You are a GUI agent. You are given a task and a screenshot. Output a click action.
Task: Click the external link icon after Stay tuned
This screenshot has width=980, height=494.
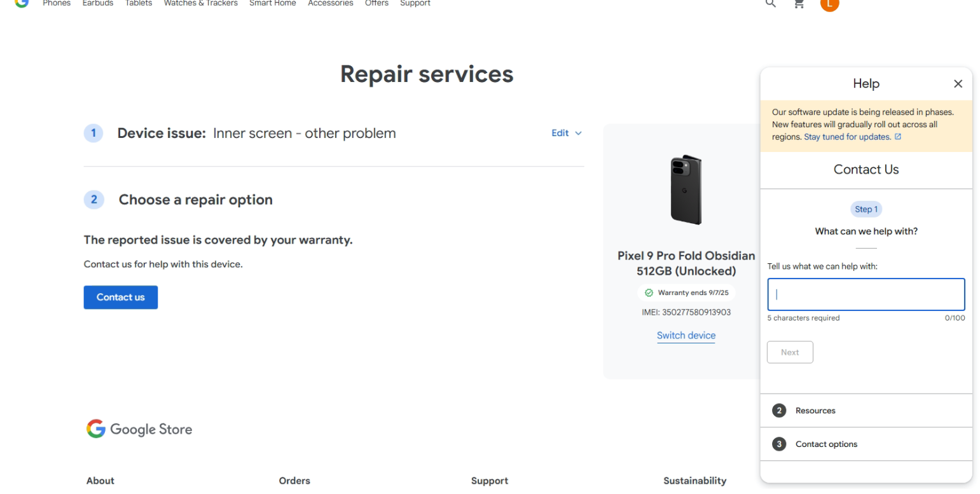coord(898,137)
